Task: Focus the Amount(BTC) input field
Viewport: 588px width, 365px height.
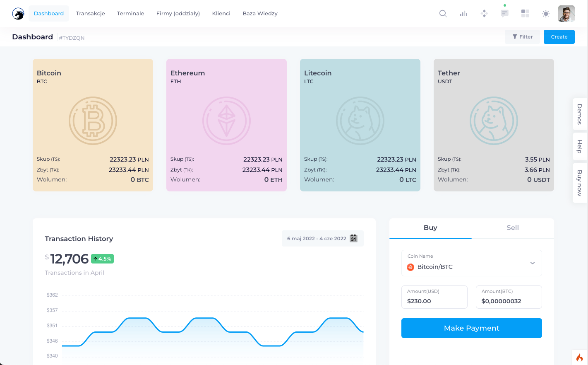Action: click(509, 297)
